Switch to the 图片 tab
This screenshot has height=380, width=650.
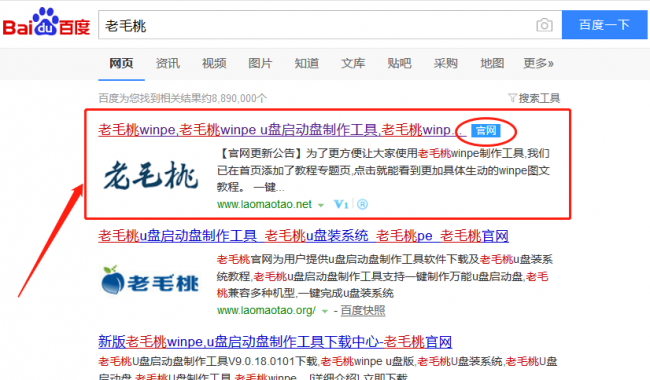tap(260, 63)
